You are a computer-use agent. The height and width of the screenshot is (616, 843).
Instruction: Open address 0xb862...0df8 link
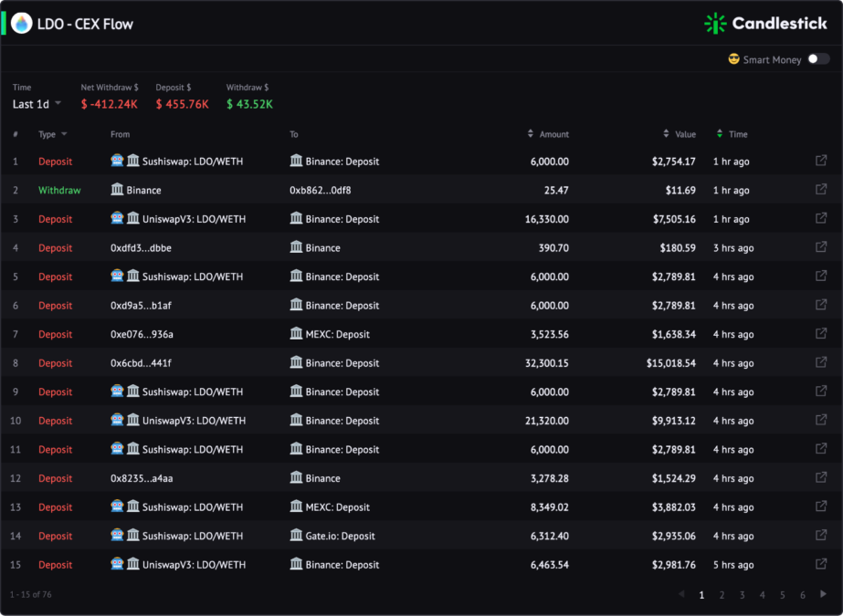320,190
